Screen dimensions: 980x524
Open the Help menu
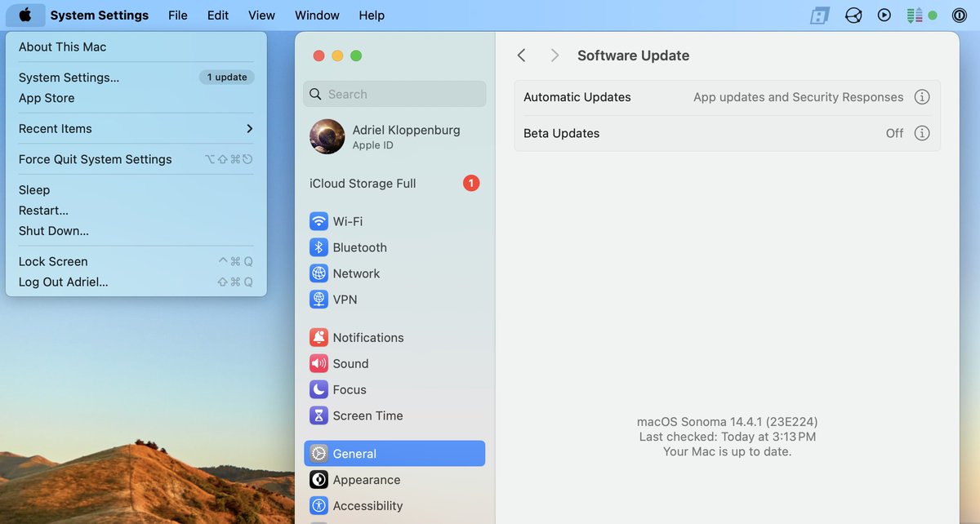pyautogui.click(x=372, y=15)
